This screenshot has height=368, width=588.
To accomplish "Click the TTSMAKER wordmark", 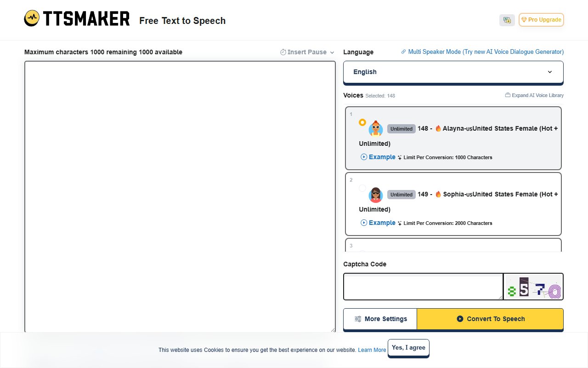I will click(x=86, y=19).
